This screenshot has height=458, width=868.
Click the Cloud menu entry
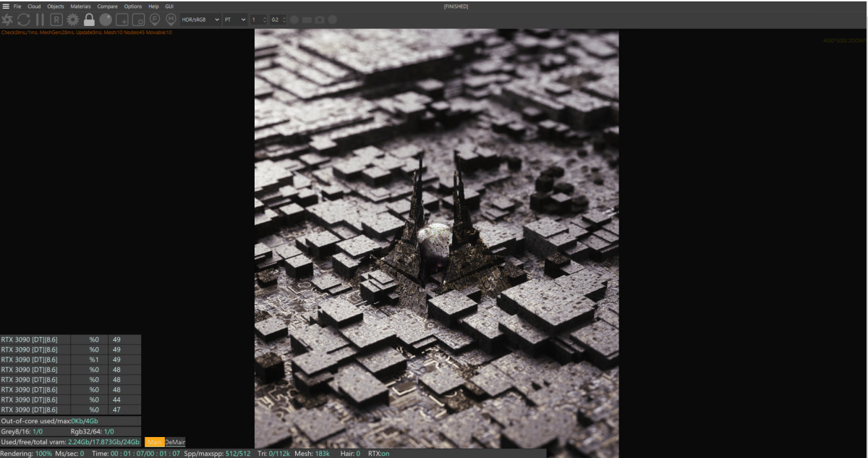pyautogui.click(x=33, y=6)
